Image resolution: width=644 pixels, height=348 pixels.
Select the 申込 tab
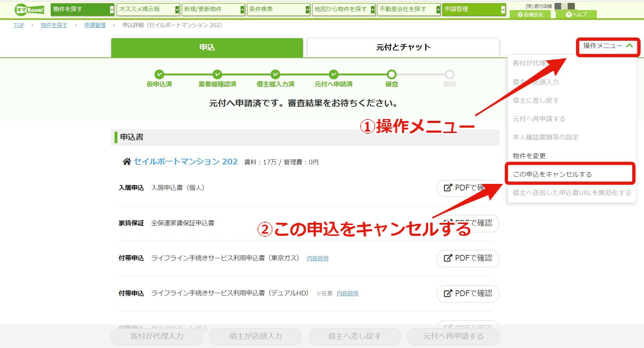pyautogui.click(x=207, y=48)
